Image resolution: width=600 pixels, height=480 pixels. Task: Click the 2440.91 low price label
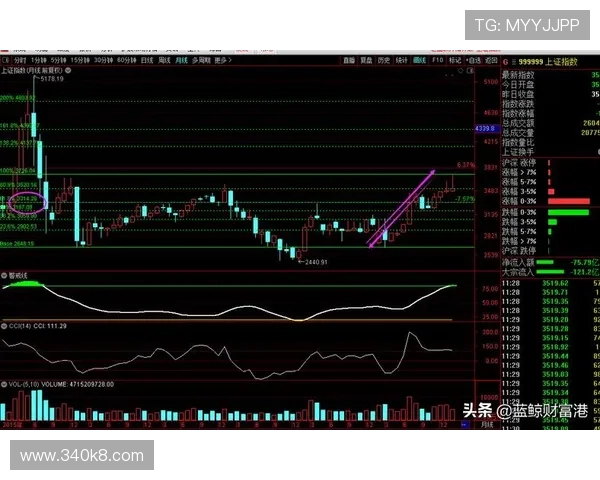(x=316, y=262)
